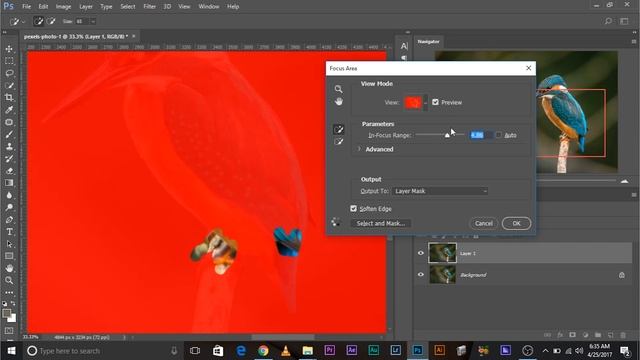Screen dimensions: 640x360
Task: Select the Gradient tool
Action: [x=9, y=183]
